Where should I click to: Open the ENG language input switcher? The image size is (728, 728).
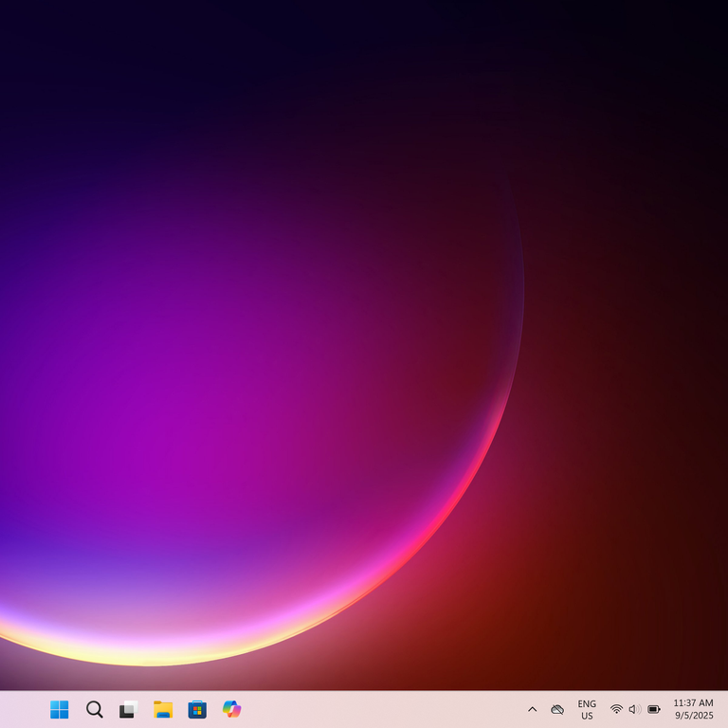pos(587,703)
